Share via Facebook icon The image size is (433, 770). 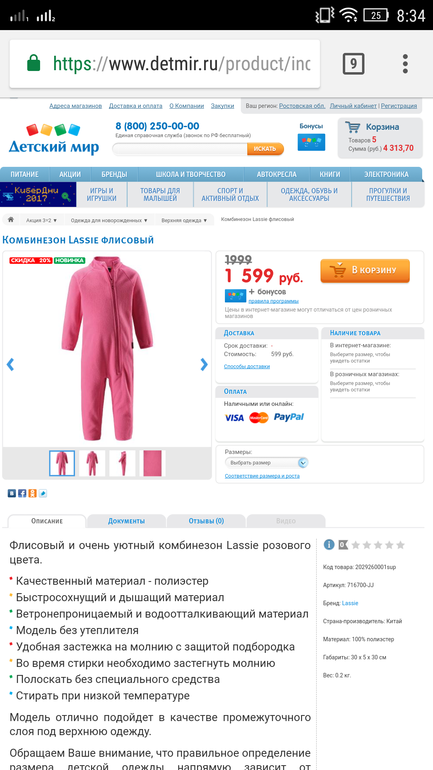[22, 493]
